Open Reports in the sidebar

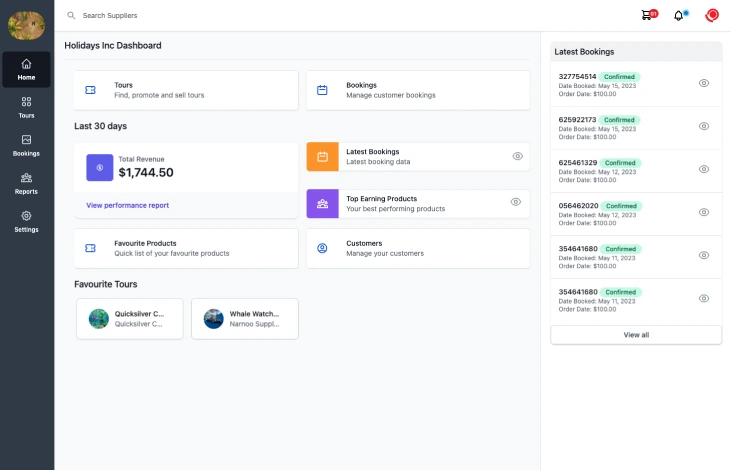(x=26, y=183)
